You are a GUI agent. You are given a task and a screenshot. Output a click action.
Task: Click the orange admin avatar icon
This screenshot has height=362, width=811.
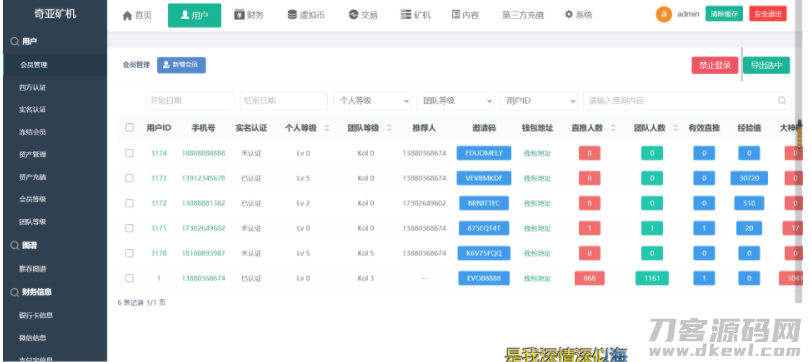664,14
